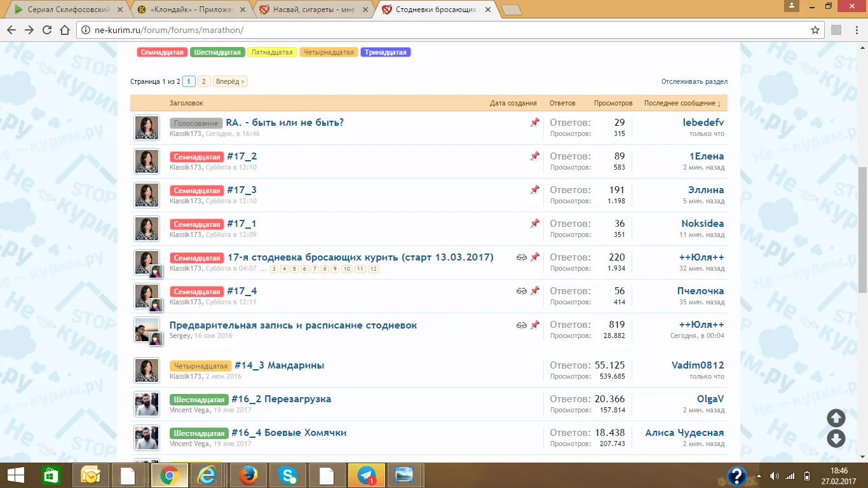Viewport: 868px width, 488px height.
Task: Click Отслеживать раздел link
Action: tap(694, 81)
